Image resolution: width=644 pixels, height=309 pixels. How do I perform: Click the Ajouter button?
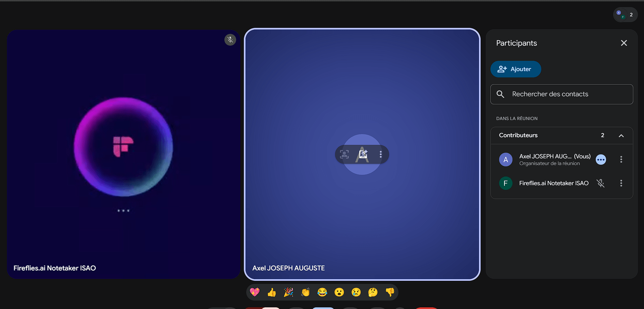(516, 69)
